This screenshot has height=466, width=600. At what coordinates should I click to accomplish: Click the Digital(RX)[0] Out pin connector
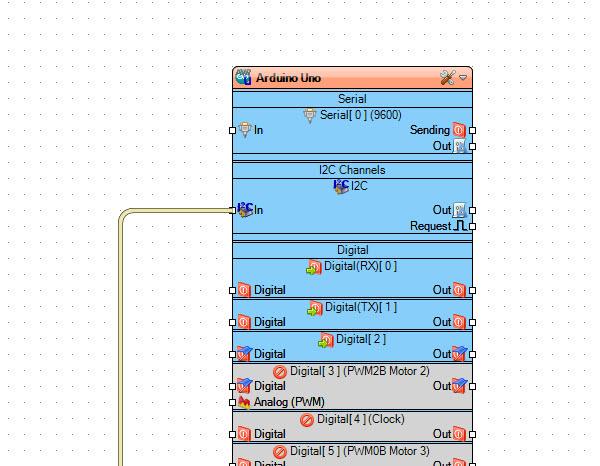click(473, 290)
